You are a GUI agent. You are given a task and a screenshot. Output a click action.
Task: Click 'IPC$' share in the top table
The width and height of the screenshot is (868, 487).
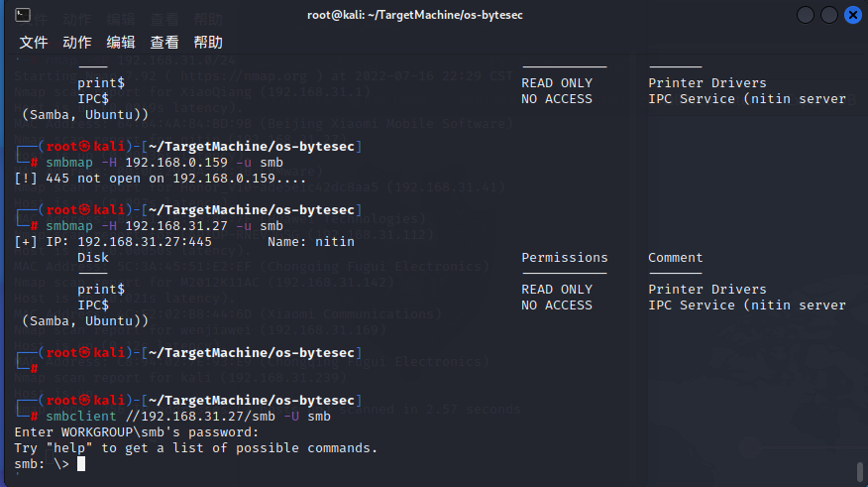93,98
